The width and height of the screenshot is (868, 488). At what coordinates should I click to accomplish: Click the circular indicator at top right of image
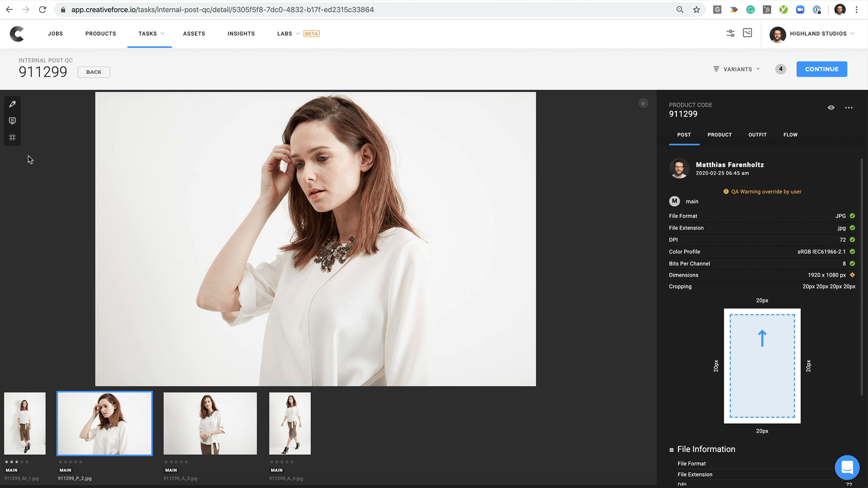coord(643,103)
